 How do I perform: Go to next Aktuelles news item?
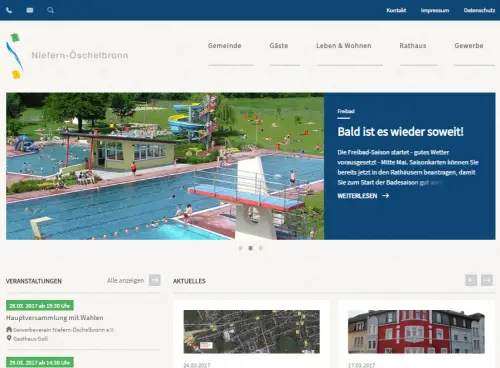click(487, 280)
